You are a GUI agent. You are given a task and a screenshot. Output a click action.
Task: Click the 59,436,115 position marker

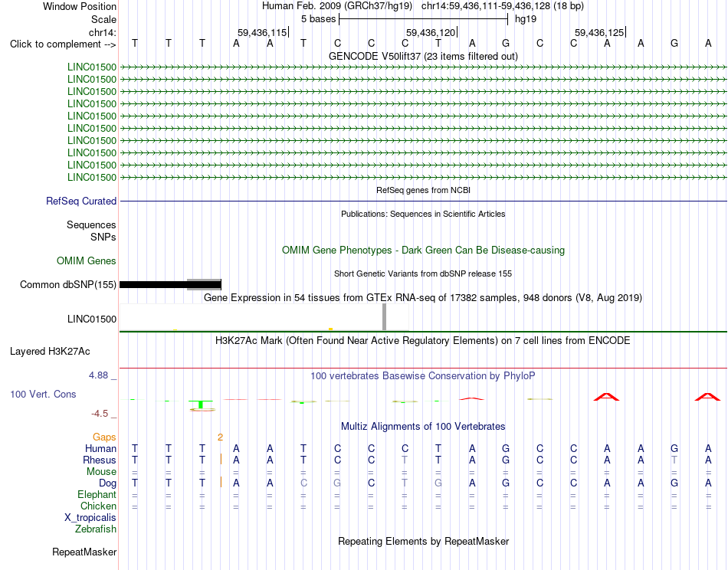point(263,32)
